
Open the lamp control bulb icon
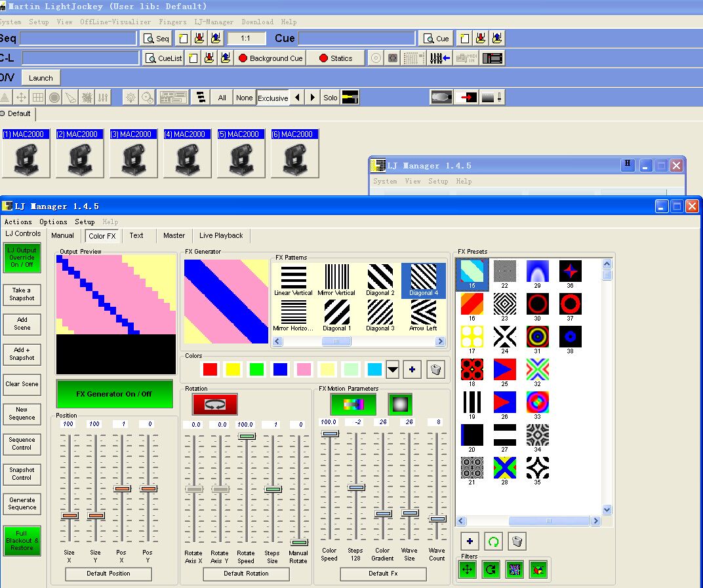tap(131, 97)
